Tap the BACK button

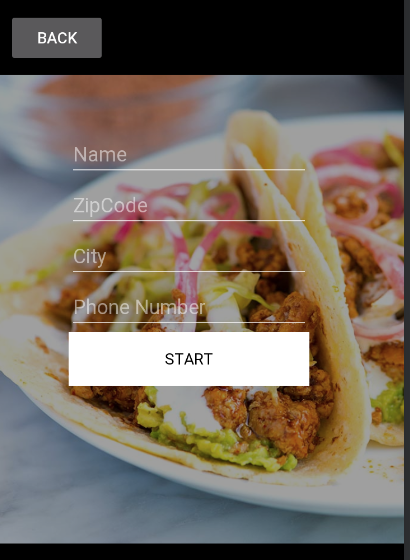tap(57, 38)
